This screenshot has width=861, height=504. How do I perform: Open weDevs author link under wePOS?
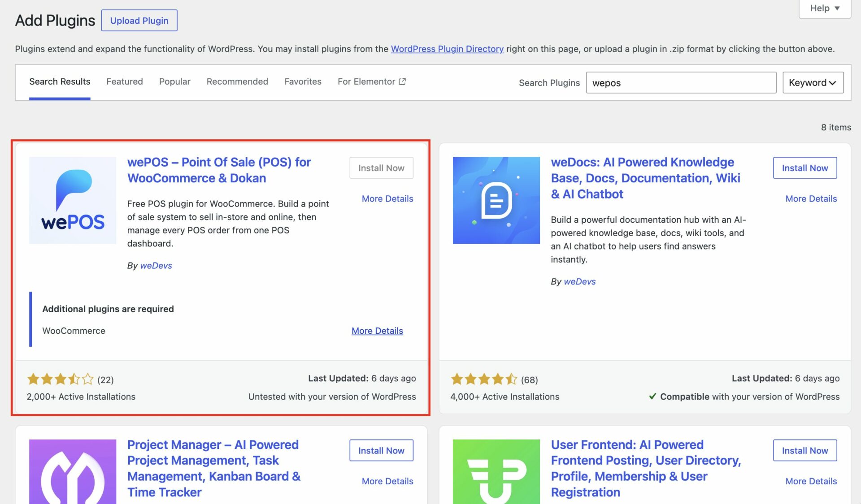(x=156, y=266)
